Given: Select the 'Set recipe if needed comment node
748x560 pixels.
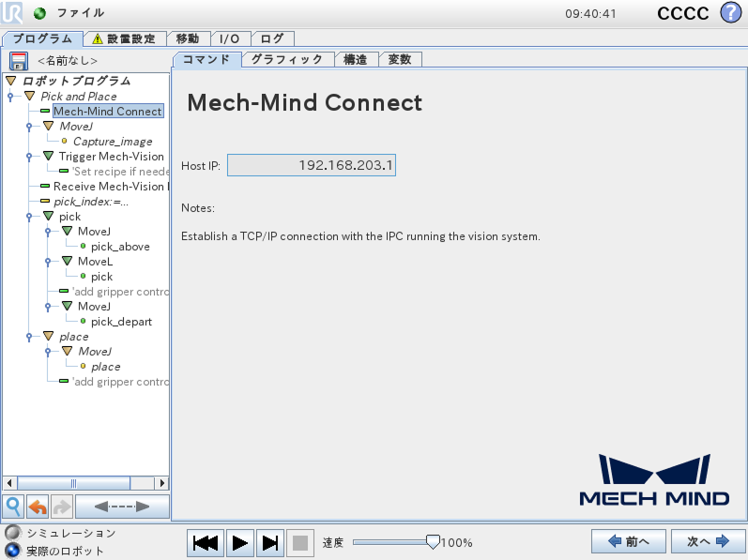Looking at the screenshot, I should point(120,171).
